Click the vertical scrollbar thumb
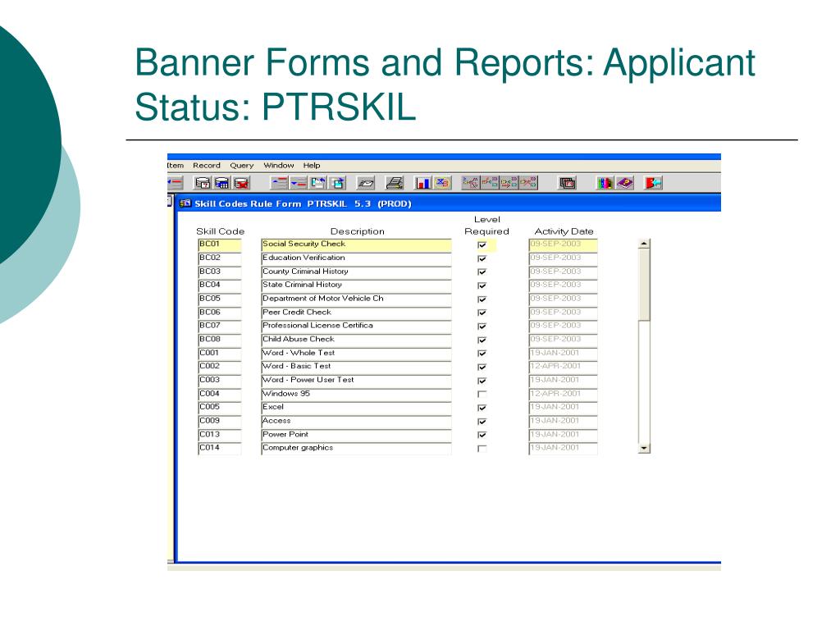840x630 pixels. coord(645,285)
